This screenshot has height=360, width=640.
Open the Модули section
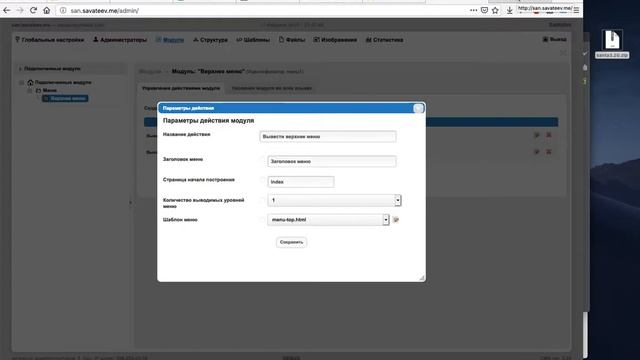coord(170,40)
